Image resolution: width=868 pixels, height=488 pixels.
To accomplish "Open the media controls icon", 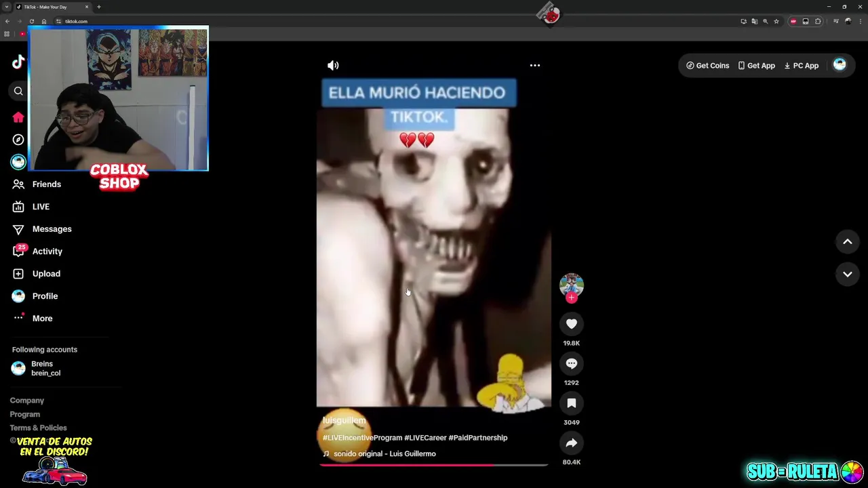I will [836, 21].
